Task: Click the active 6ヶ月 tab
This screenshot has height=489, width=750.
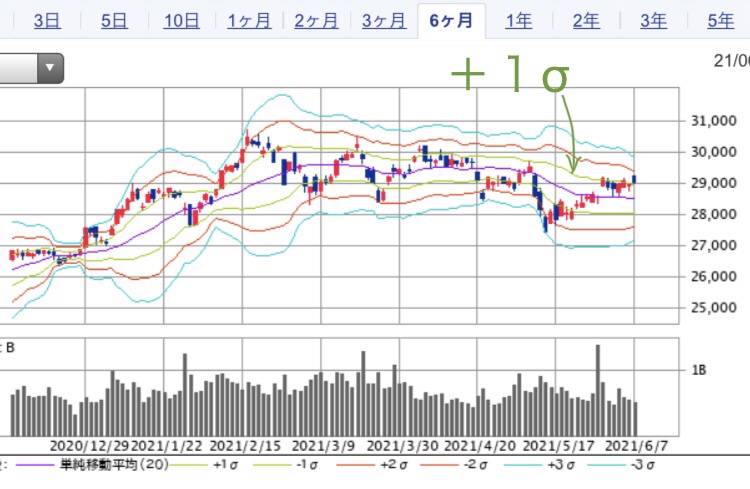Action: point(451,21)
